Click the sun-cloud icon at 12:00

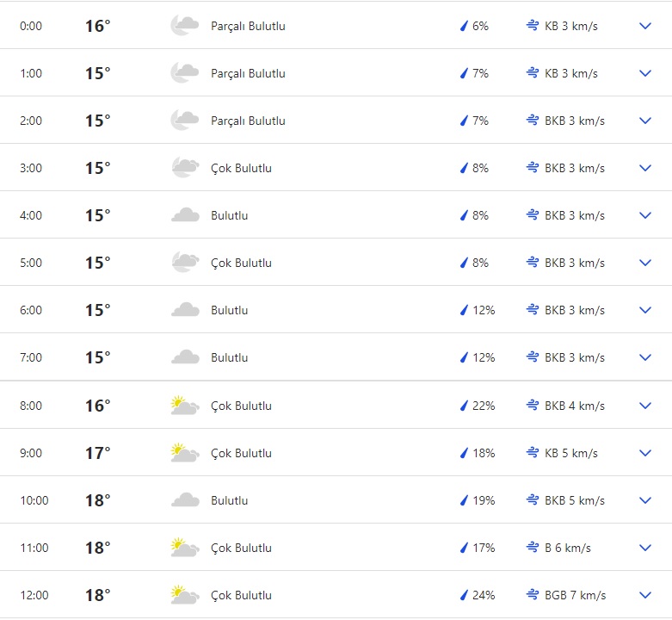click(x=184, y=595)
